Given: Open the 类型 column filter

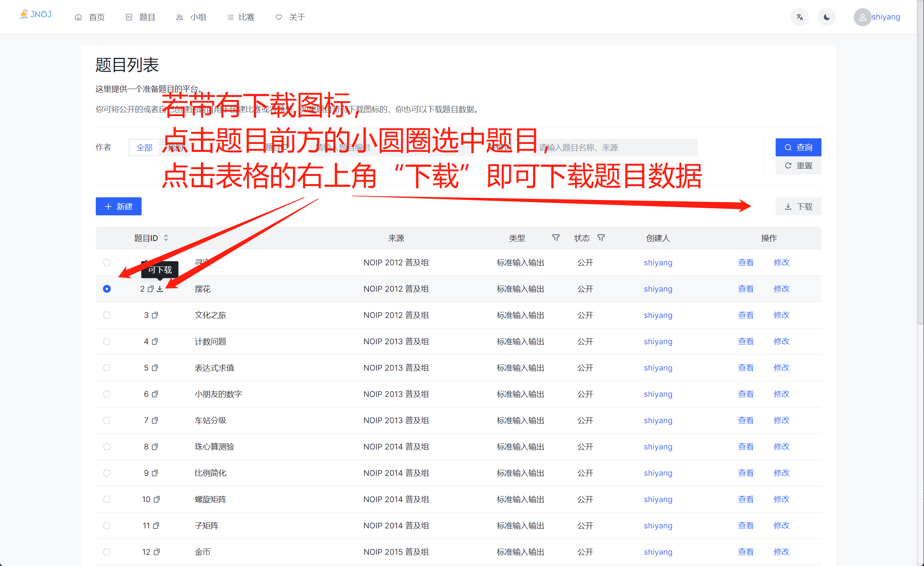Looking at the screenshot, I should click(x=556, y=238).
